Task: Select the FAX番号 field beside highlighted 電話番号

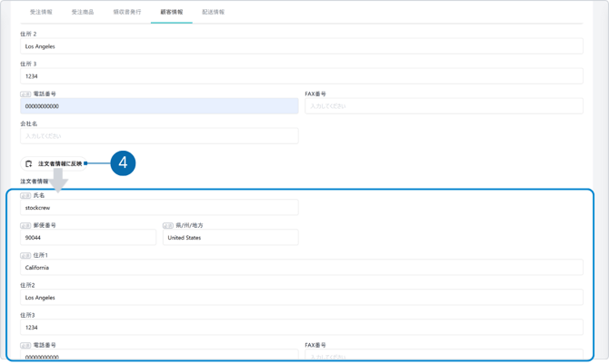Action: click(444, 106)
